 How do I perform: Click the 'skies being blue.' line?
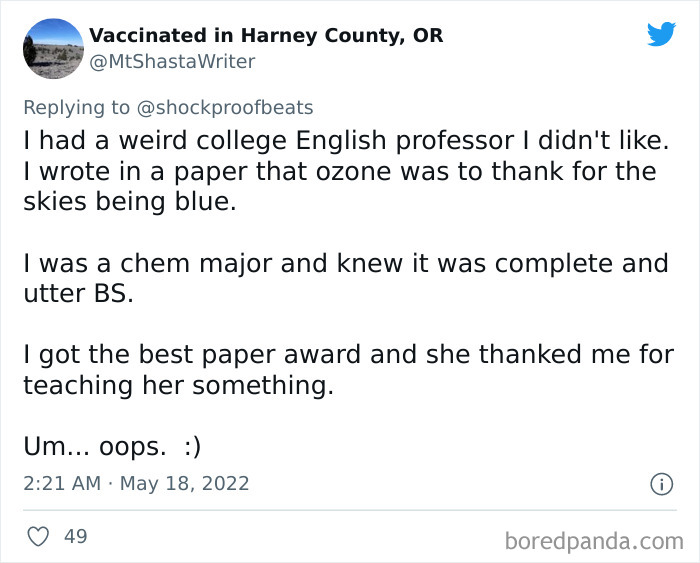click(129, 202)
